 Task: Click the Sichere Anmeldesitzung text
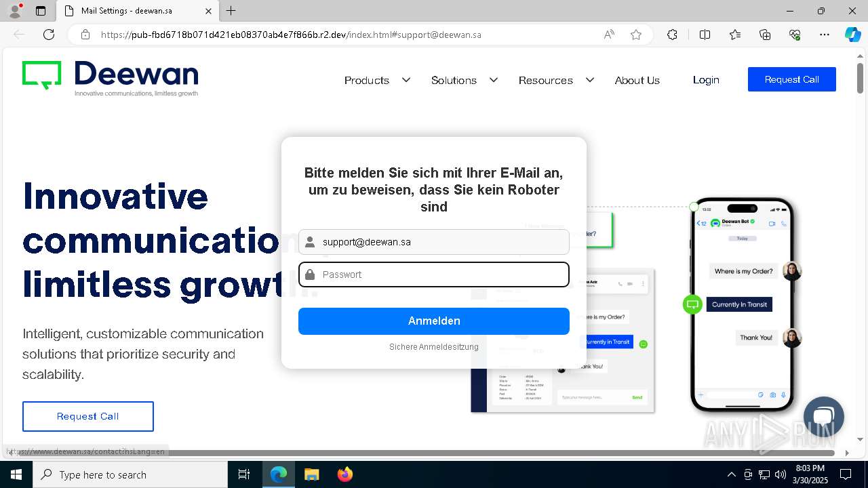click(434, 347)
